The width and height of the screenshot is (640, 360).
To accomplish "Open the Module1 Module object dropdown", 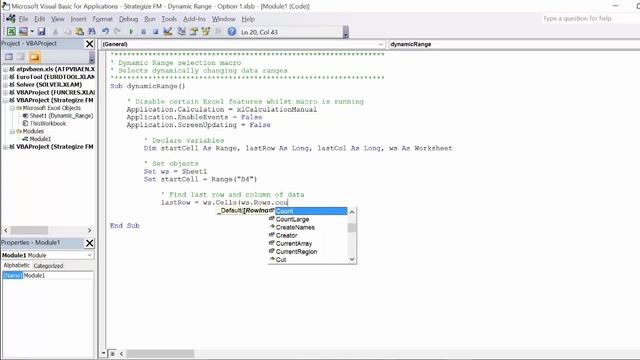I will [89, 255].
